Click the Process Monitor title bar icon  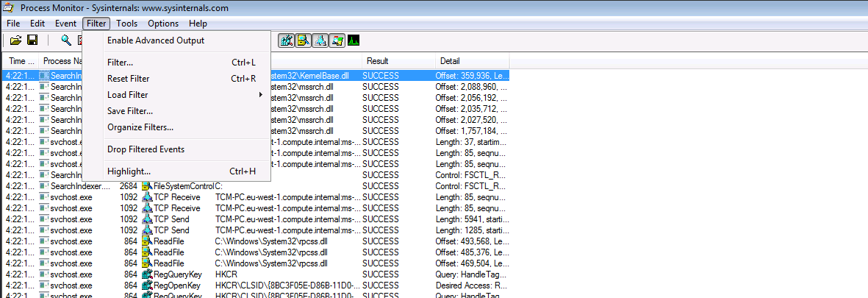click(9, 8)
